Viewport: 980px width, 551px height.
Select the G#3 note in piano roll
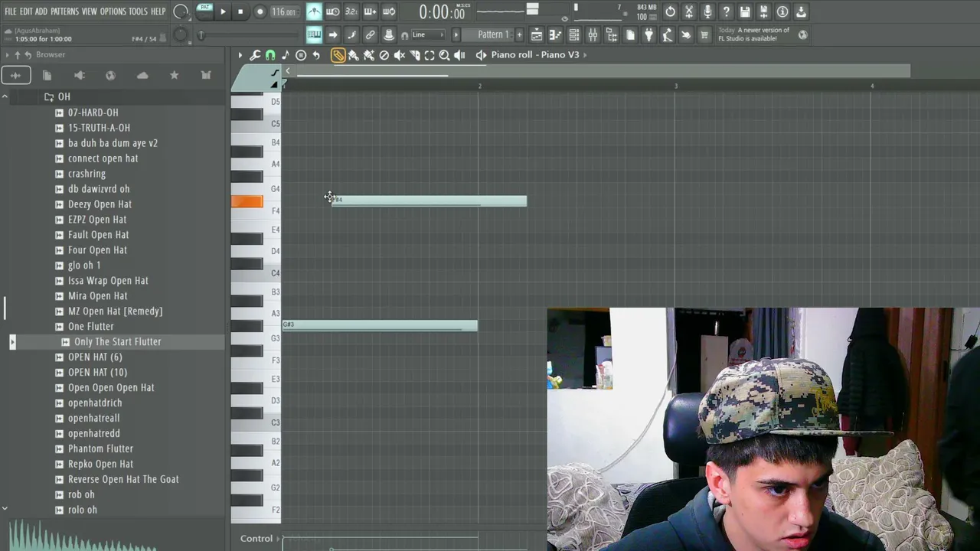tap(380, 325)
